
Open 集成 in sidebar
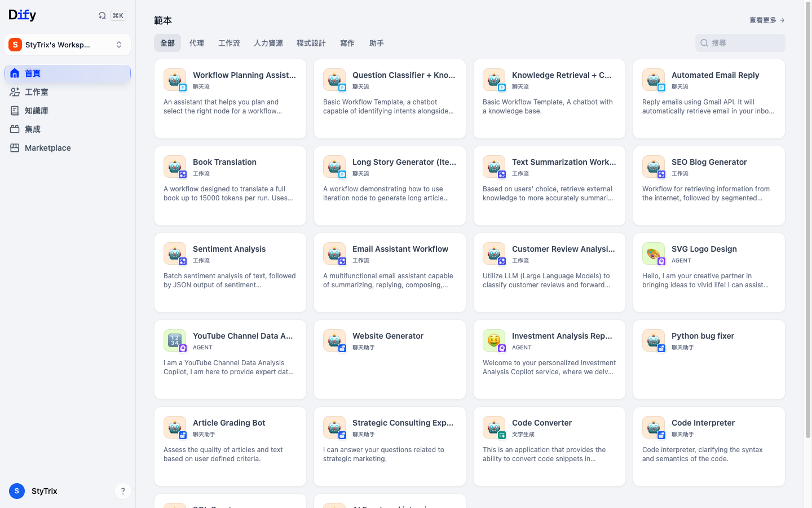coord(68,129)
